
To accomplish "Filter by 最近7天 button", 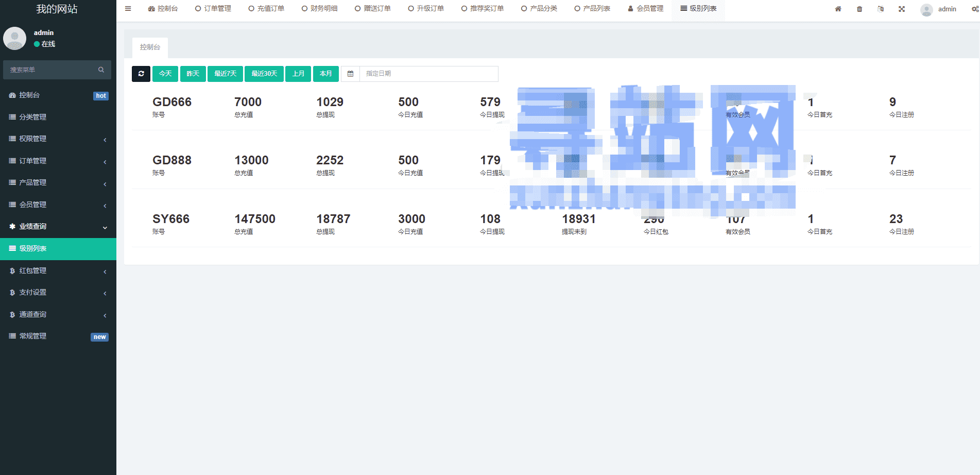I will (x=225, y=74).
